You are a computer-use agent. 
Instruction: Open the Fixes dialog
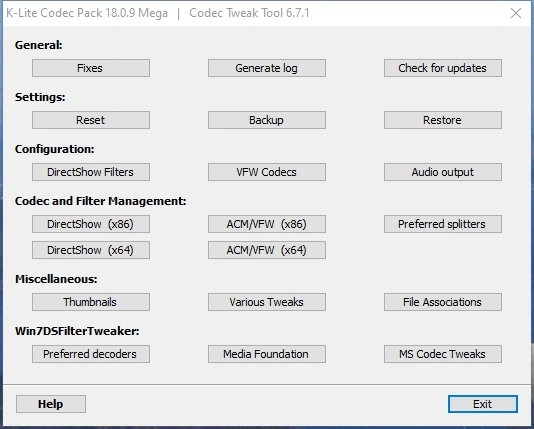(91, 68)
